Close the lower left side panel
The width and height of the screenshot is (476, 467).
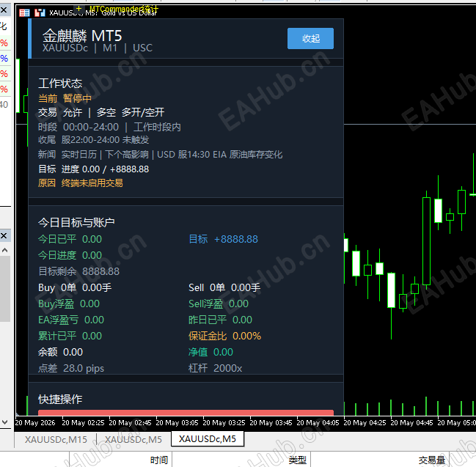coord(4,235)
